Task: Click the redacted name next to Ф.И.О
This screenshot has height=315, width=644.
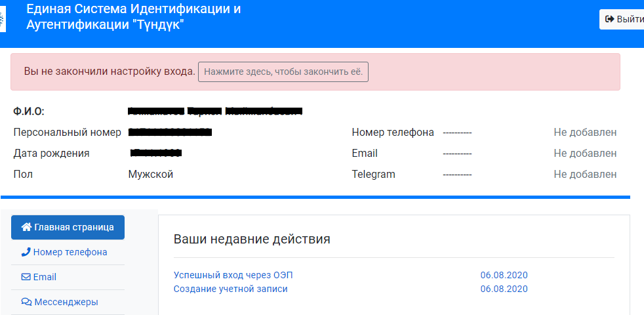Action: coord(214,111)
